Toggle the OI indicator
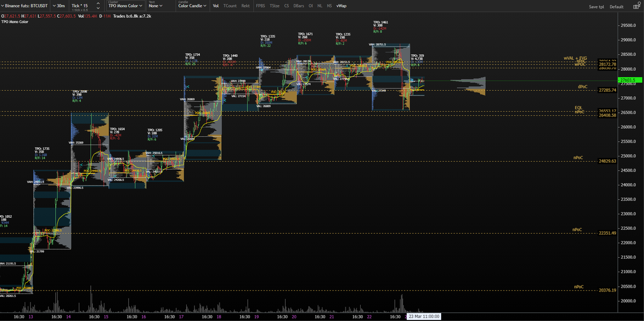Viewport: 644px width, 321px height. [311, 6]
